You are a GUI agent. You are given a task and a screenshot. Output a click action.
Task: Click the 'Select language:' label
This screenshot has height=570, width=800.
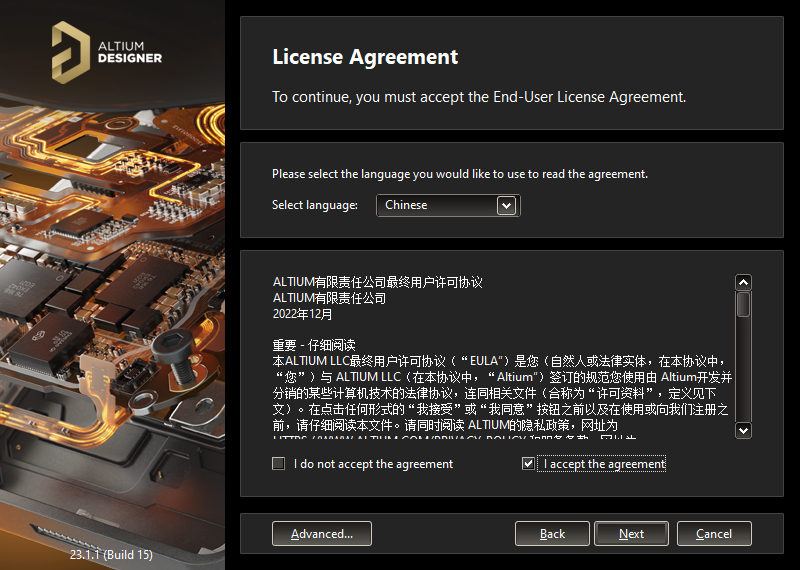tap(315, 205)
